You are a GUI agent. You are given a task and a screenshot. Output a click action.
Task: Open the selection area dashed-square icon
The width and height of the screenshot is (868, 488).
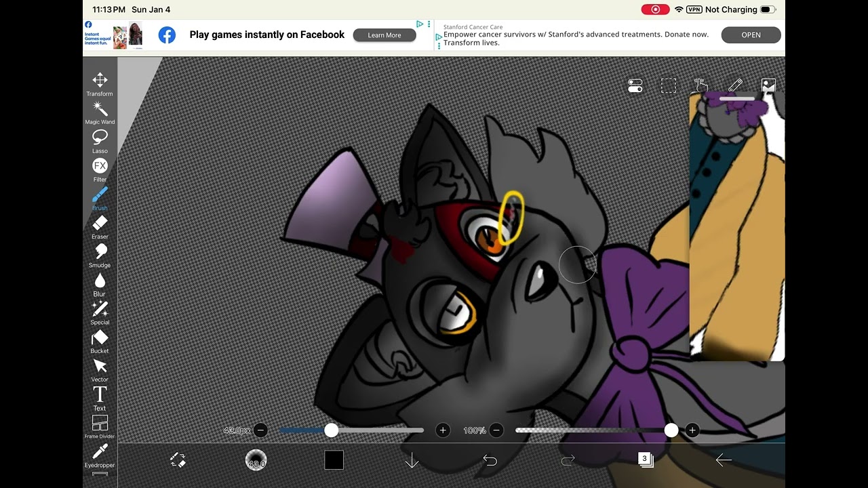point(669,85)
